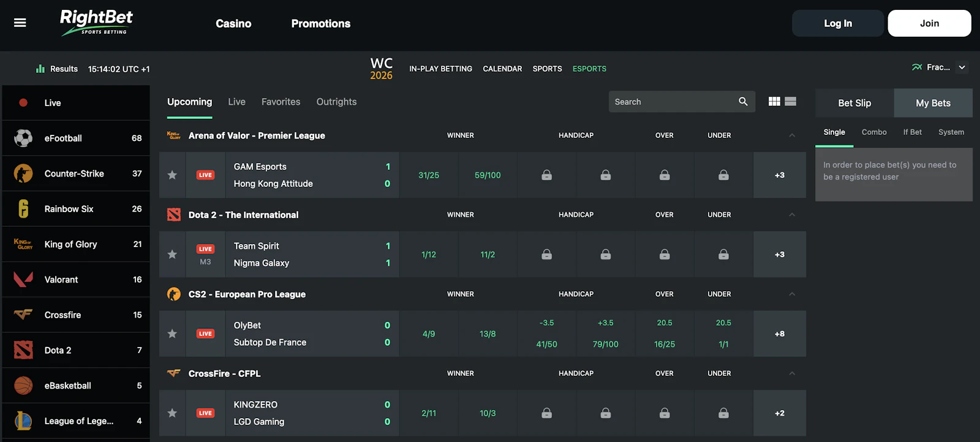Image resolution: width=980 pixels, height=442 pixels.
Task: Select the Combo bet type tab
Action: [x=874, y=132]
